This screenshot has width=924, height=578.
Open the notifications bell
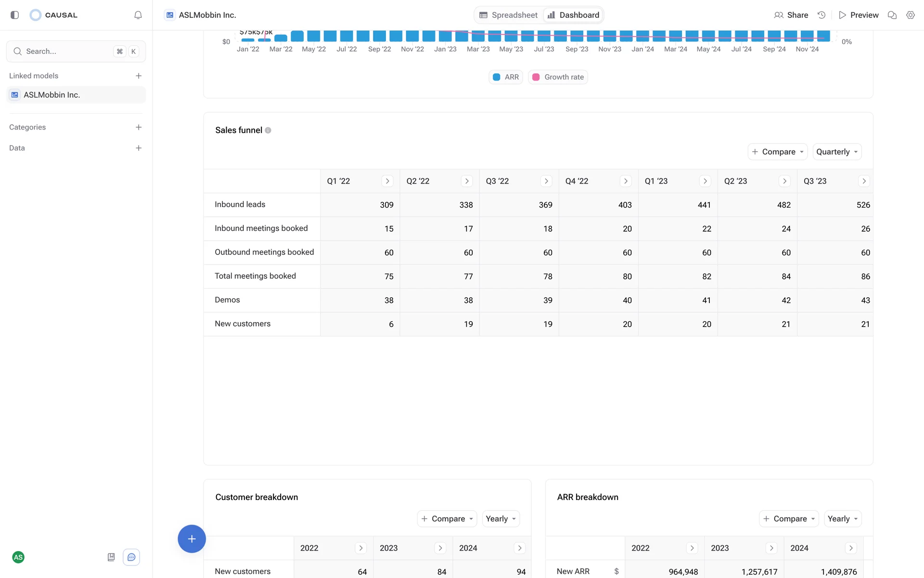point(138,15)
